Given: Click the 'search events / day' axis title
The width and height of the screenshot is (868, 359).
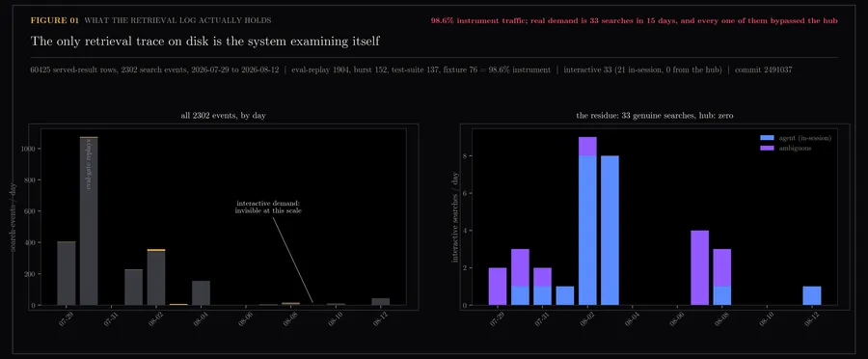Looking at the screenshot, I should click(13, 217).
